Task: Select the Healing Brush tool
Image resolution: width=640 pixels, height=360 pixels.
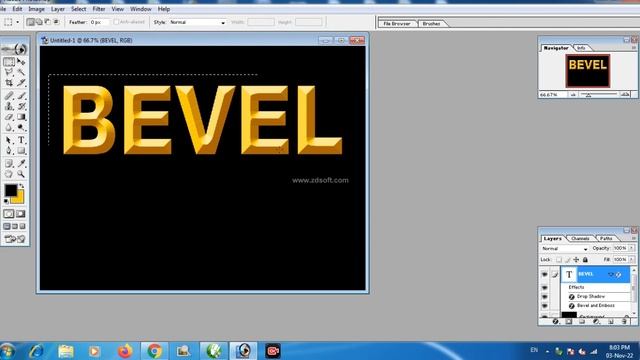Action: [9, 96]
